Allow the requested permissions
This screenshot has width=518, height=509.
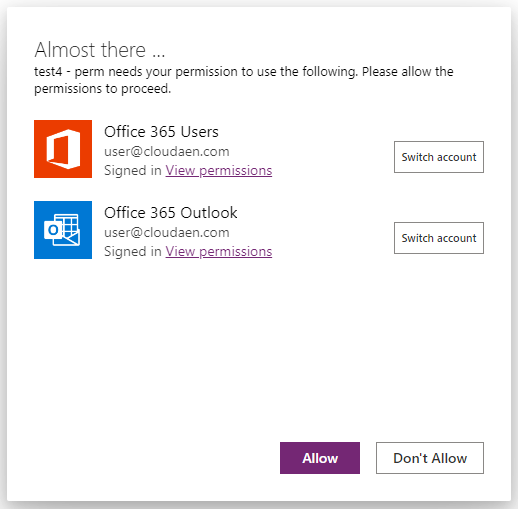point(320,458)
